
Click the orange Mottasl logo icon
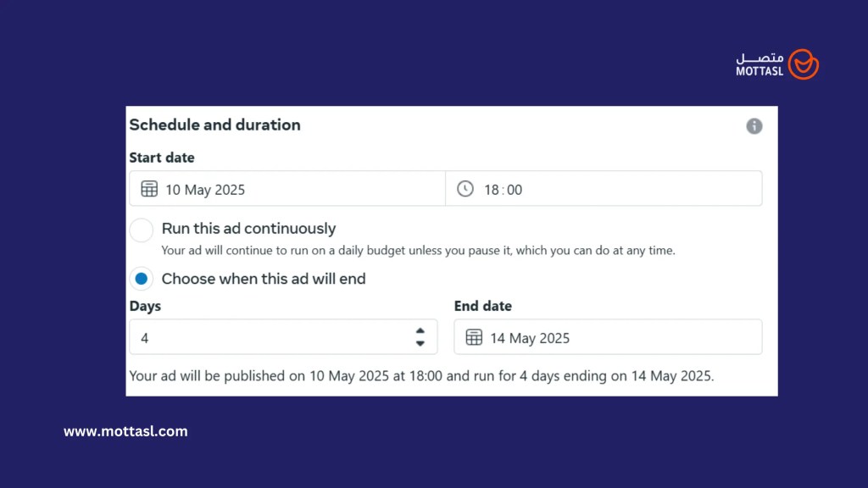coord(803,64)
